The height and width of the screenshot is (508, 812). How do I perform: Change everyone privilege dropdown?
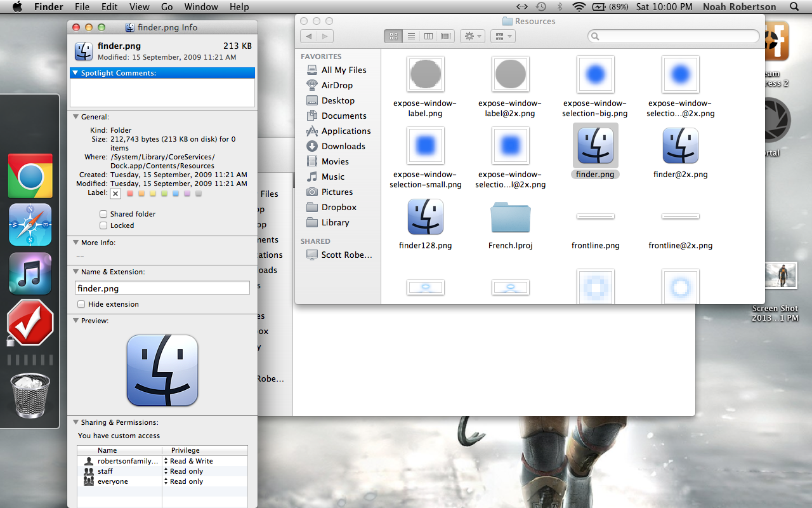coord(184,481)
